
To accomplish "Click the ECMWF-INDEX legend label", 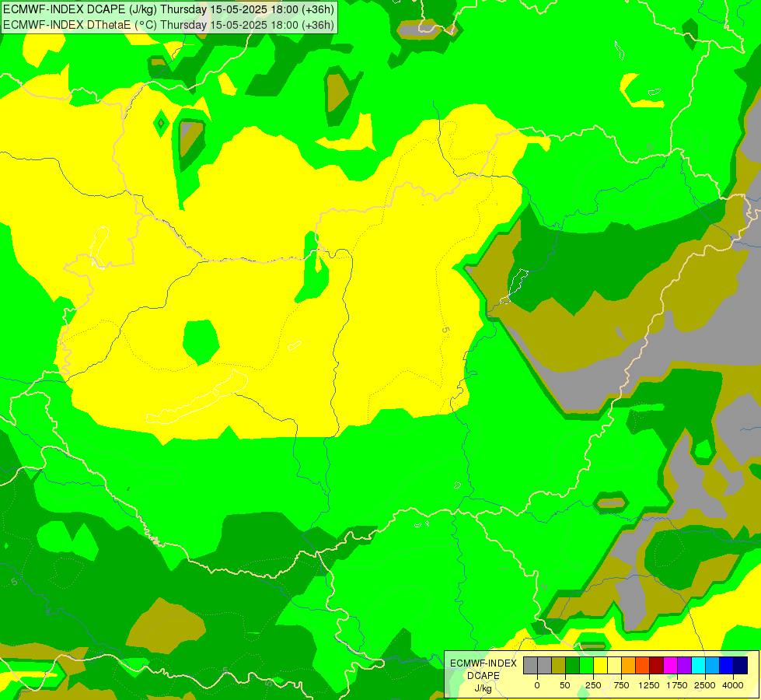I will click(483, 663).
